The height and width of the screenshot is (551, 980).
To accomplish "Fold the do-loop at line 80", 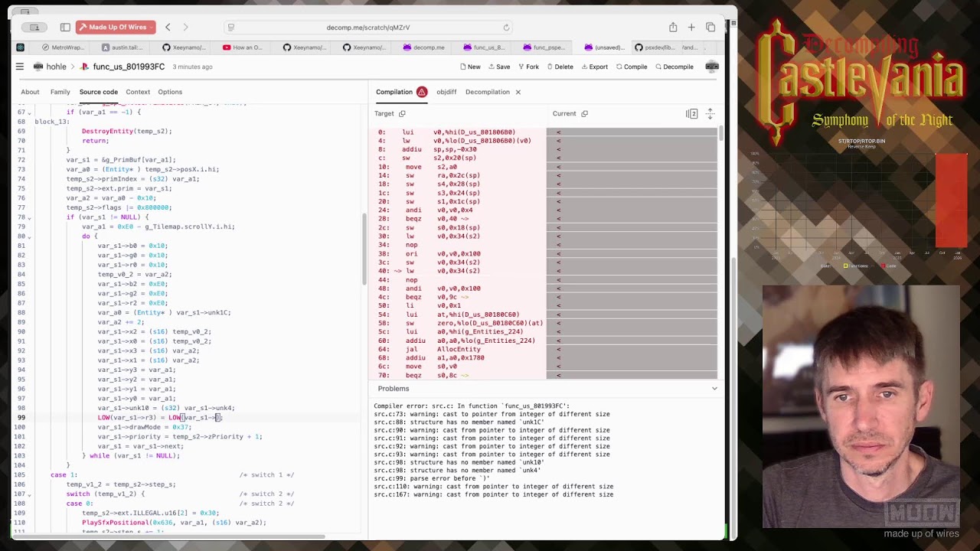I will pyautogui.click(x=29, y=236).
